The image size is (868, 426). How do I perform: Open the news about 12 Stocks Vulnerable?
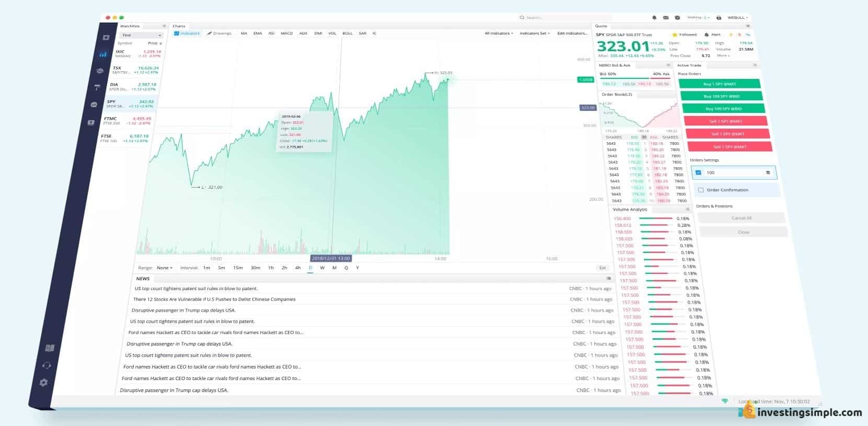[x=214, y=300]
